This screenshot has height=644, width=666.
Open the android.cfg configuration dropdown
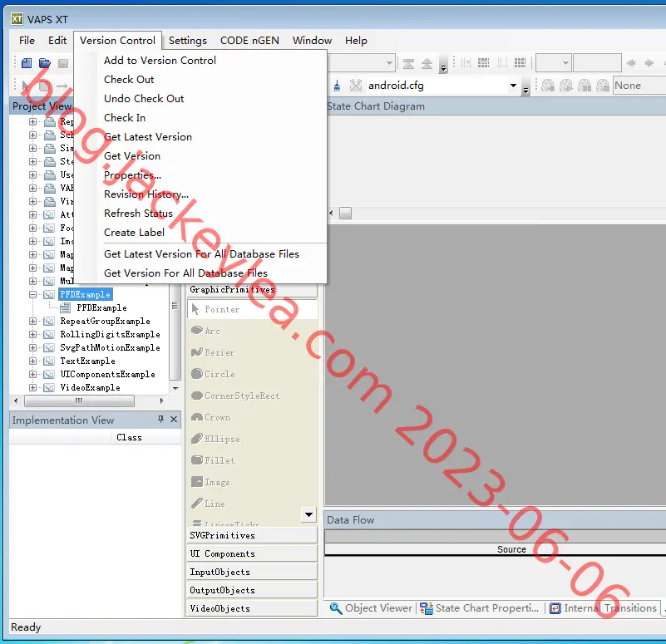513,86
